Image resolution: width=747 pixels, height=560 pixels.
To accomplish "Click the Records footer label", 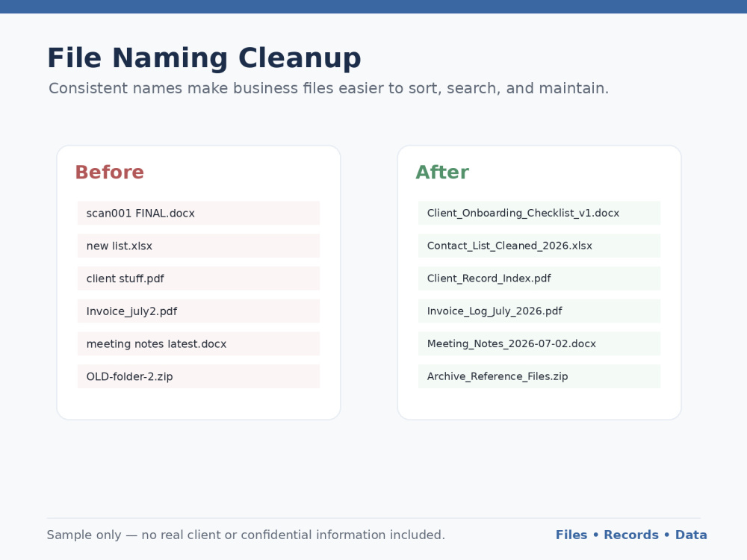I will [631, 535].
